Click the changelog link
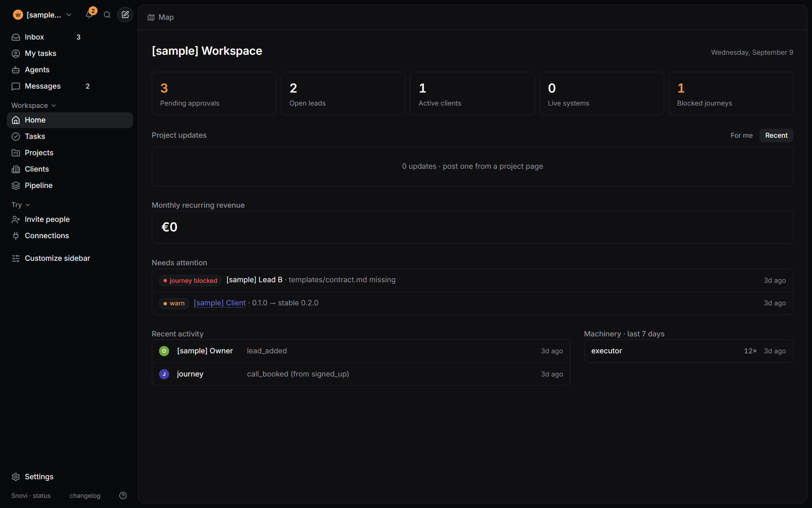Screen dimensions: 812x508 (x=85, y=496)
